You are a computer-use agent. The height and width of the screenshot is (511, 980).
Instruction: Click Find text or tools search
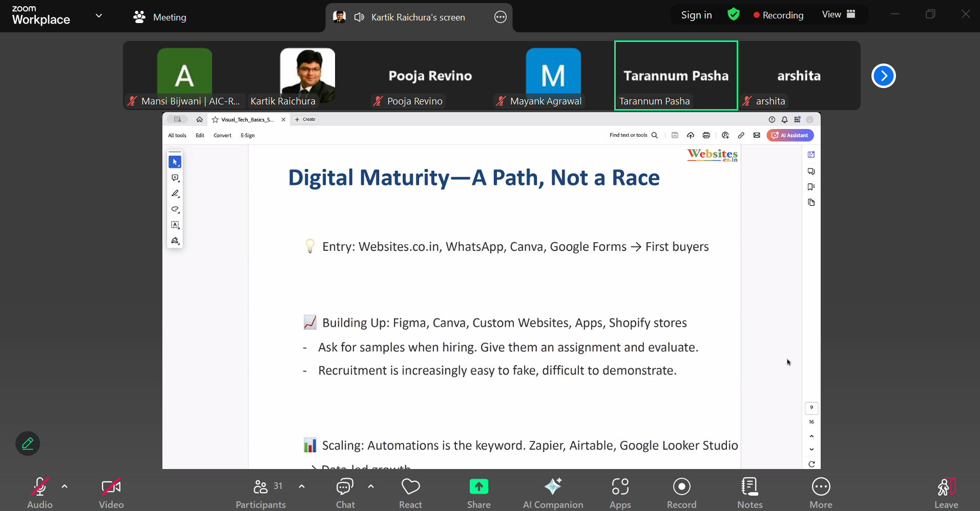pyautogui.click(x=633, y=135)
